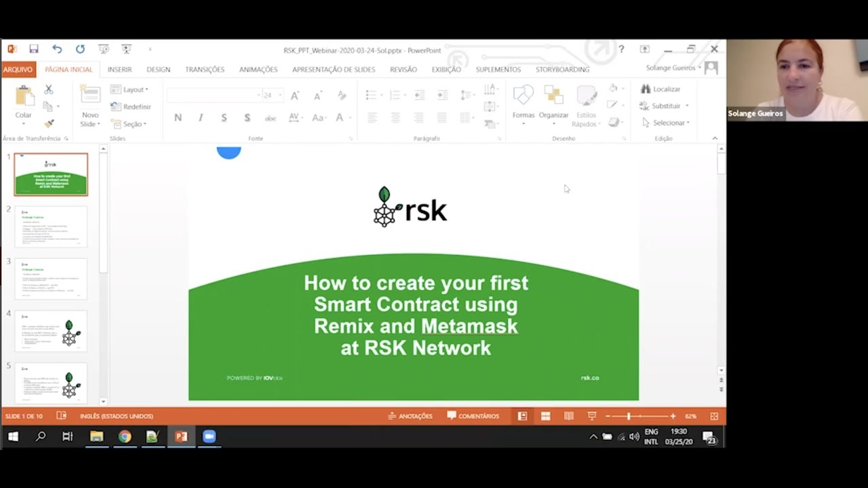Open the Formas shapes gallery
Viewport: 868px width, 488px height.
click(x=524, y=106)
